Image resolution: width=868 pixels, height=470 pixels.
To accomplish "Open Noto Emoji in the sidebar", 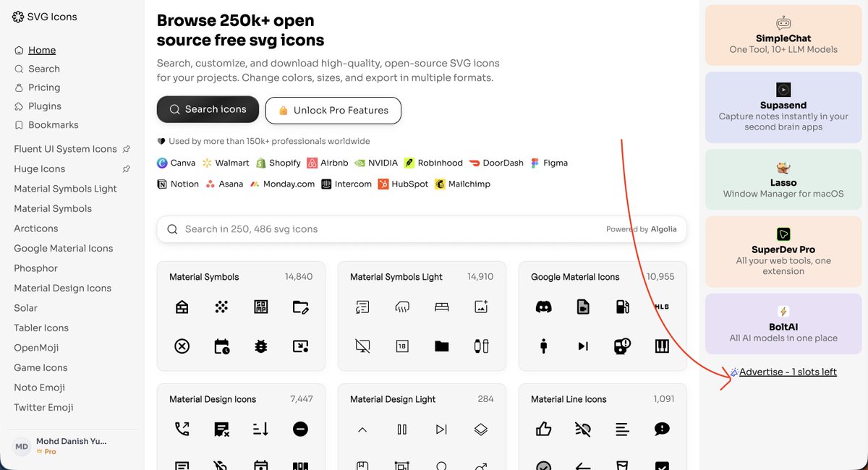I will [39, 388].
